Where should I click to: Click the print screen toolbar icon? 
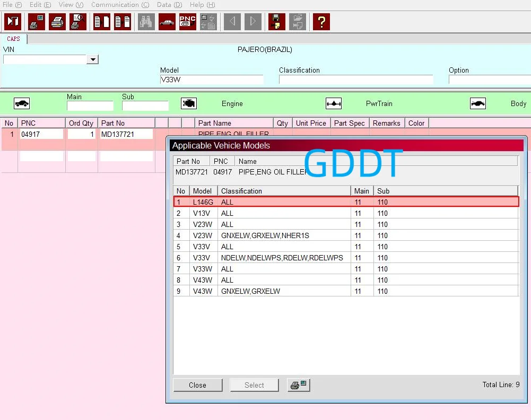[x=37, y=22]
